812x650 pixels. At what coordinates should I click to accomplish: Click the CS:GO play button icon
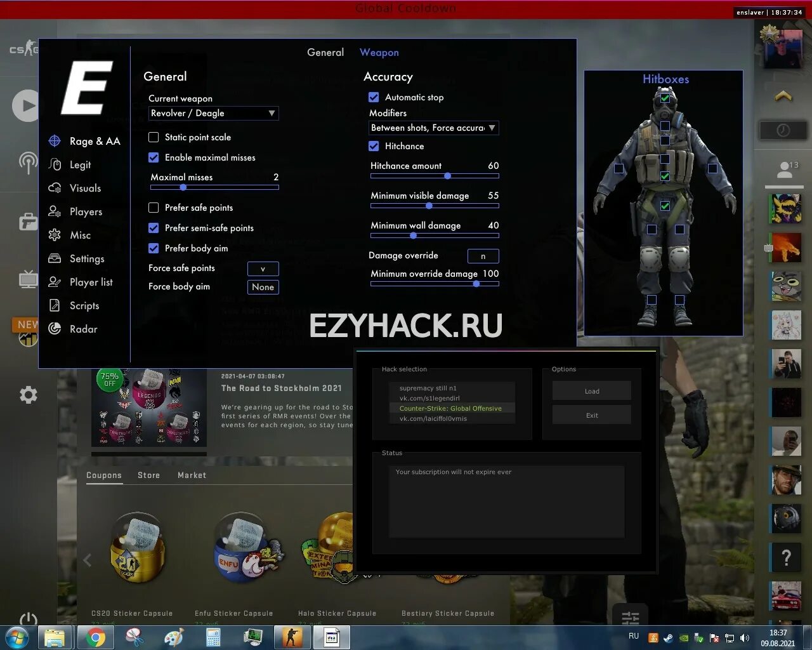point(25,105)
